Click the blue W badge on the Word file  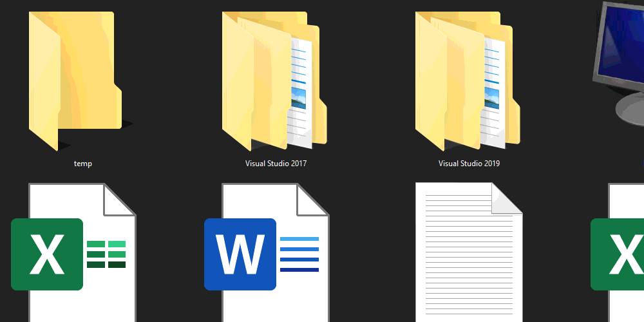(240, 254)
